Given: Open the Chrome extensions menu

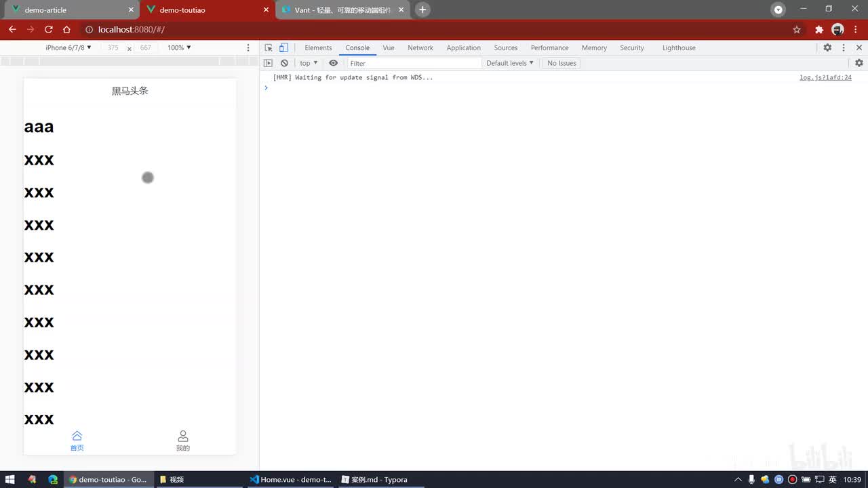Looking at the screenshot, I should [819, 29].
